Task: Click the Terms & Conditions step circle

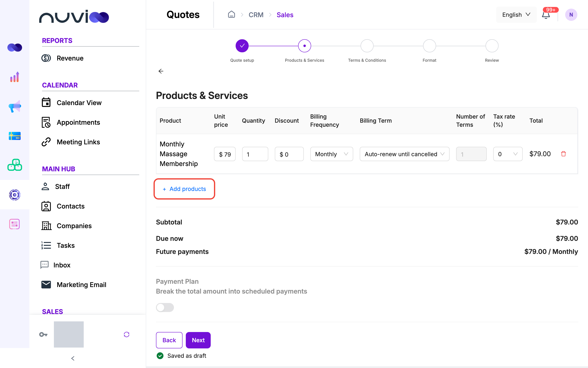Action: 367,46
